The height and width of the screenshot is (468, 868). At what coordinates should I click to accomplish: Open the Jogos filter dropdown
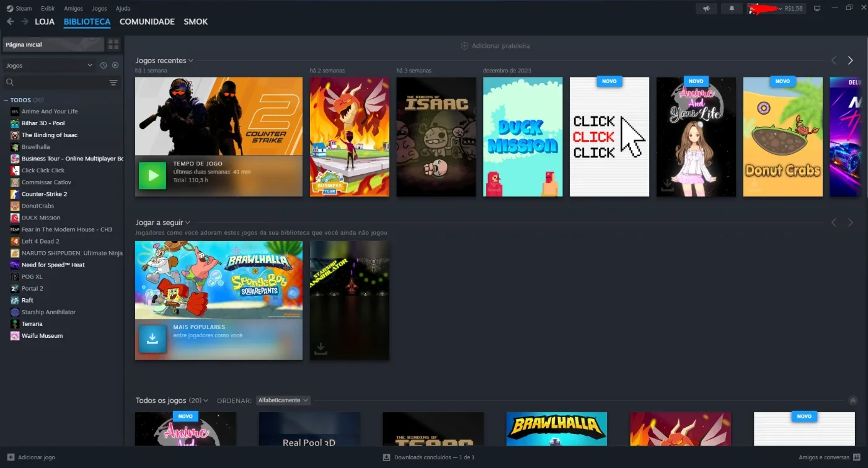pos(48,65)
